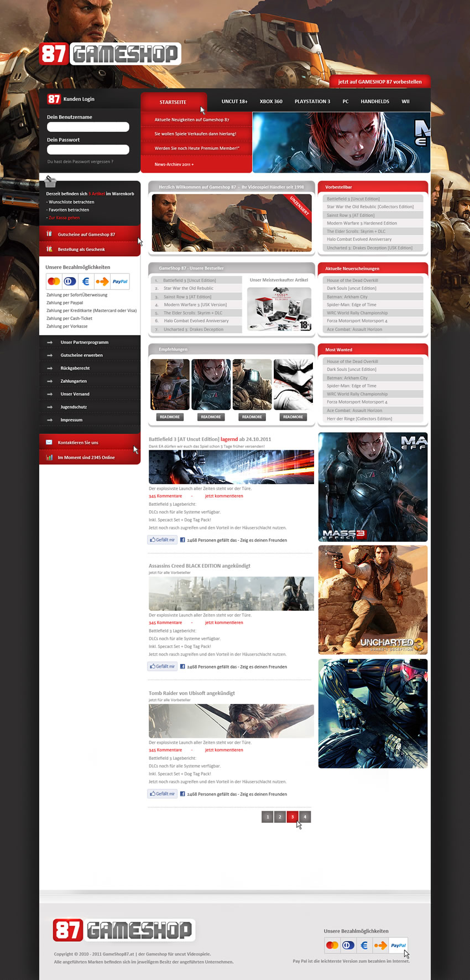Click the Dein Benutzername input field
The image size is (470, 980).
88,127
